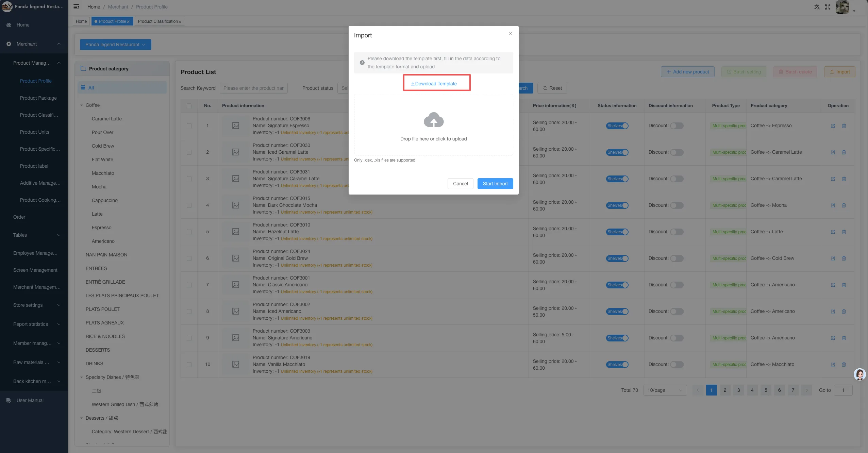Click the Batch delete button

click(795, 72)
